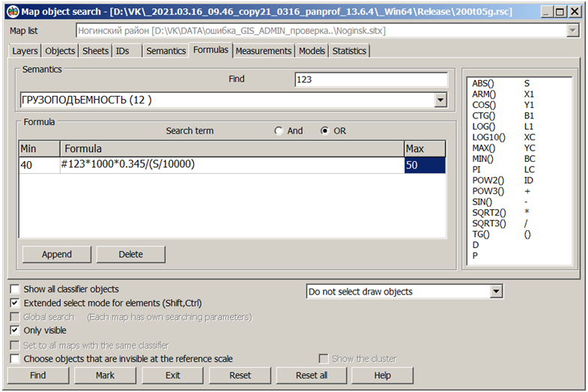Select the OR search term radio button

(x=325, y=131)
